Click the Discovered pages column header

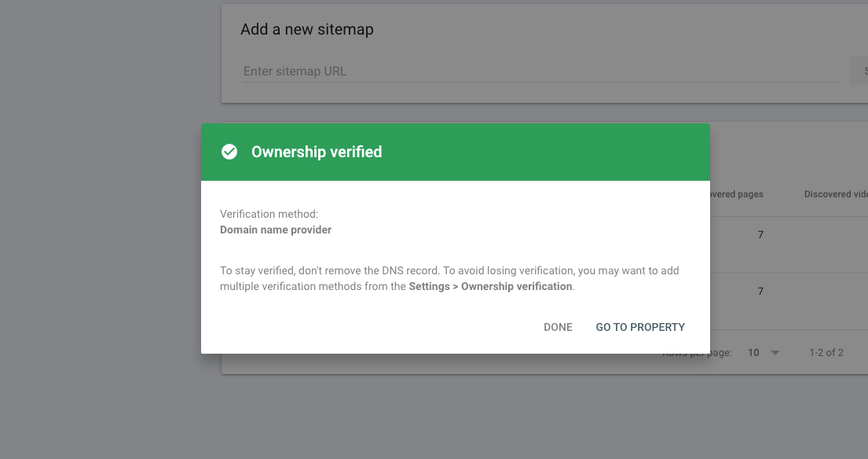point(736,194)
